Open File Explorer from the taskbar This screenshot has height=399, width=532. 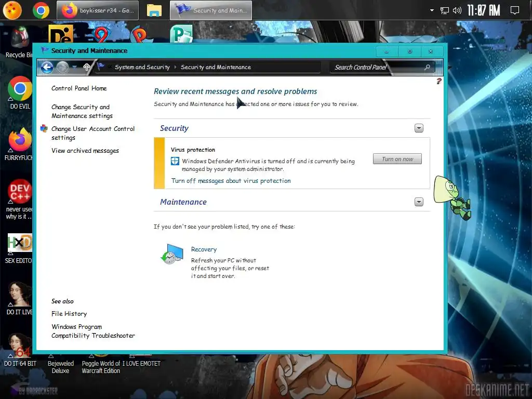(x=154, y=10)
